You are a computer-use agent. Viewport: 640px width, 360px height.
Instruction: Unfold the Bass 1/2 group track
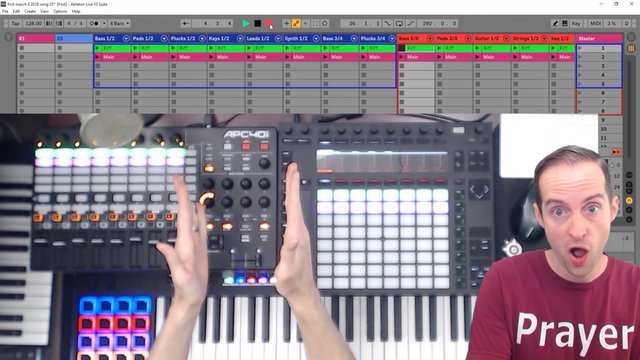tap(126, 38)
